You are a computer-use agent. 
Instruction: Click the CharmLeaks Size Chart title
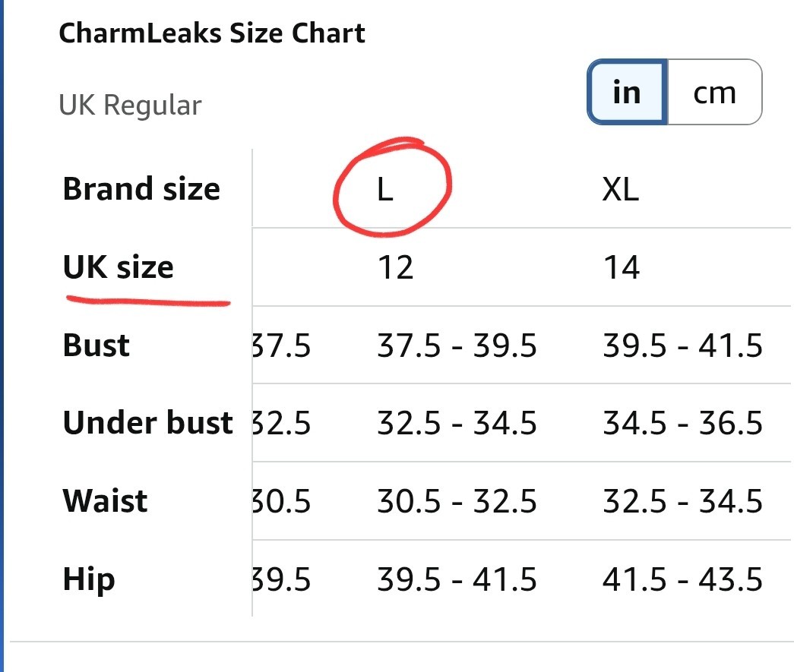[212, 33]
